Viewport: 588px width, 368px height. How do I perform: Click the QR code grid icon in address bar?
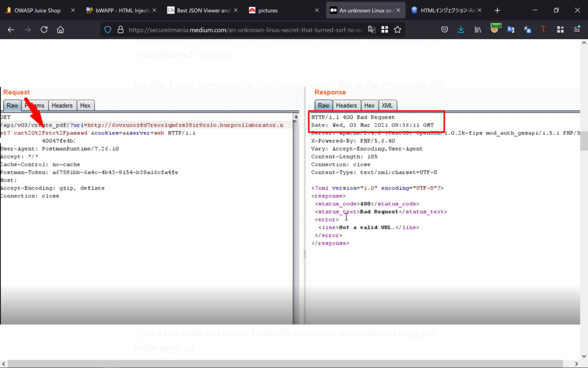coord(385,30)
